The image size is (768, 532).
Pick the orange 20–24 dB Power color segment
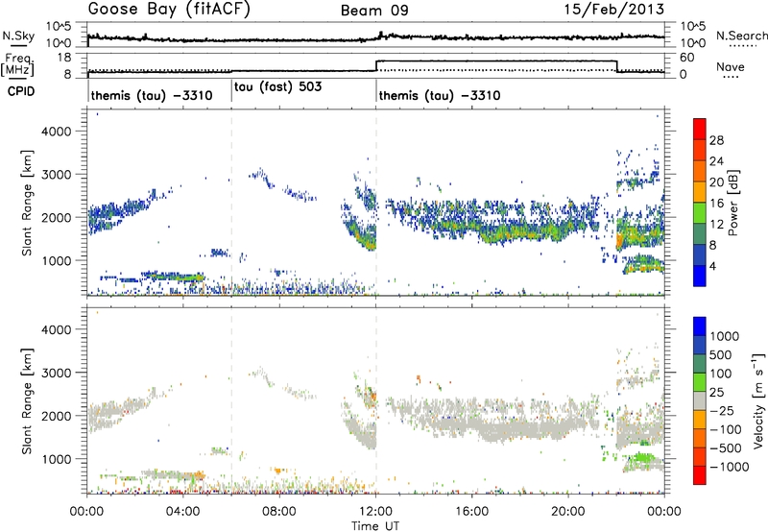pyautogui.click(x=700, y=171)
